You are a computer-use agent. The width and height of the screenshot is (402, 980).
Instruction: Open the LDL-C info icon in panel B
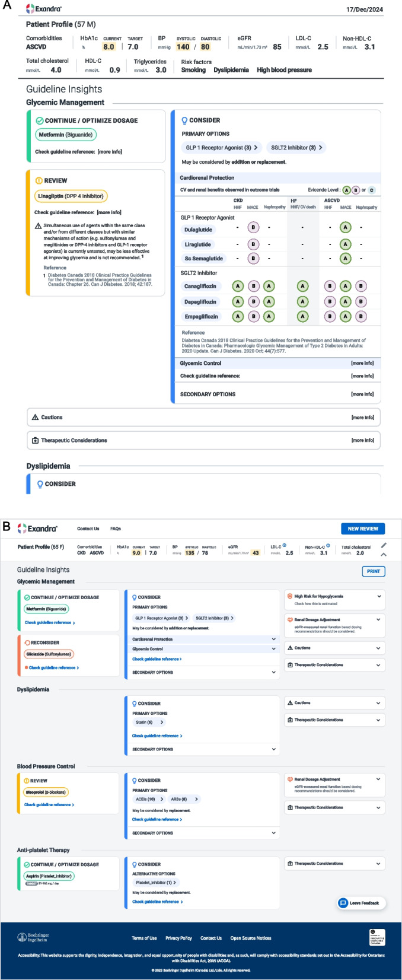(285, 545)
